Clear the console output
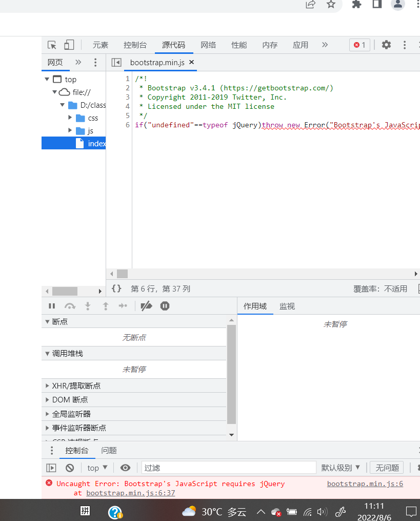The height and width of the screenshot is (521, 420). (x=70, y=468)
